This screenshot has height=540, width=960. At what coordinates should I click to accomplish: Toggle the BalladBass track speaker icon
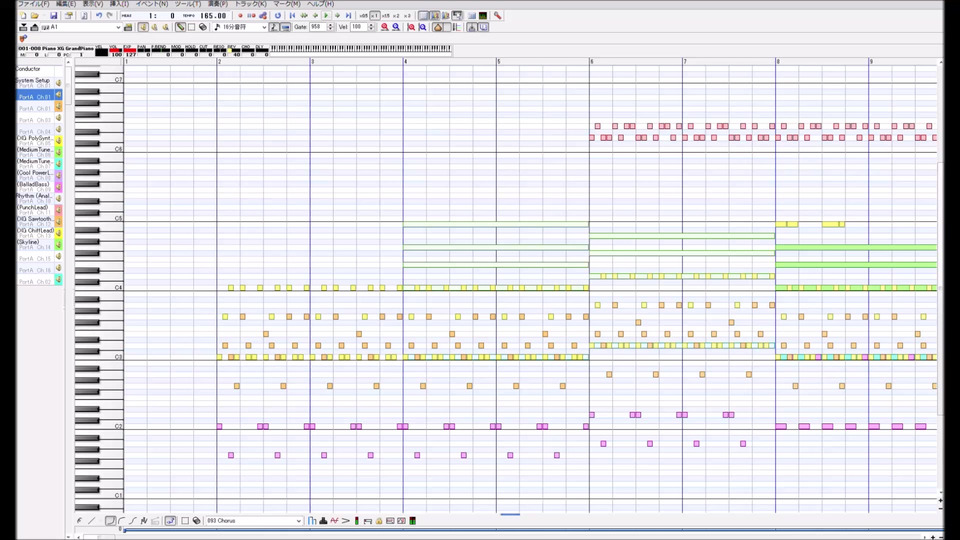[x=58, y=187]
